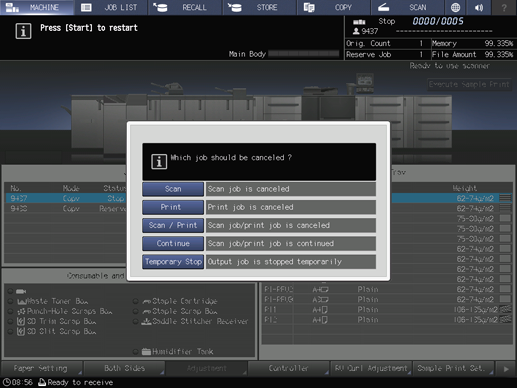Click the File Amount 99.335% value
Screen dimensions: 517x388
[x=499, y=54]
